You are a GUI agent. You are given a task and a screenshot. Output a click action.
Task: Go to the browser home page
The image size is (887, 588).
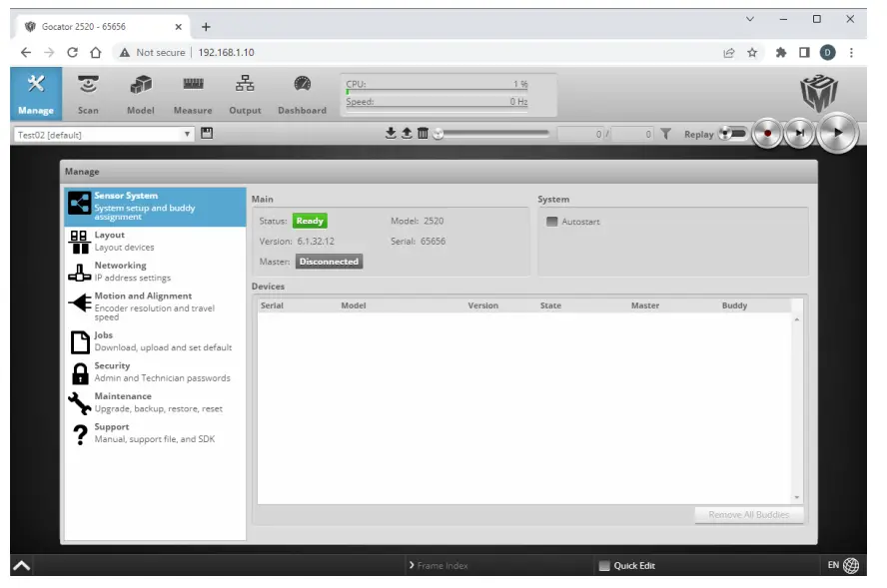coord(96,53)
